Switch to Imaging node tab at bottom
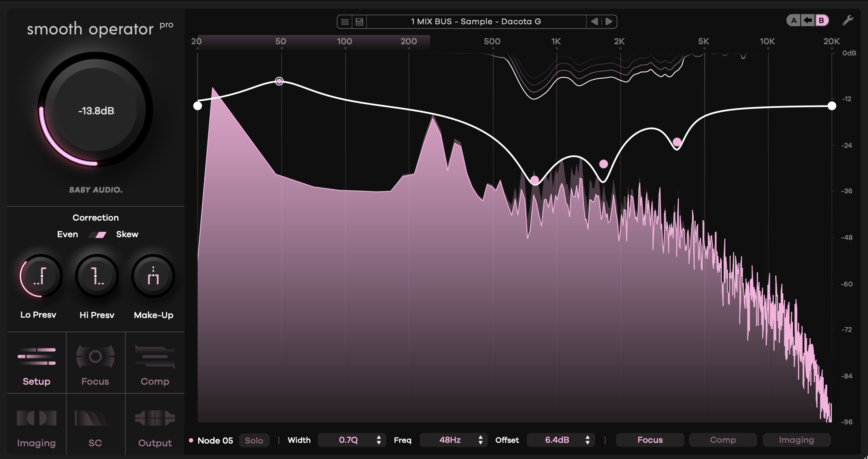Screen dimensions: 868x459 796,440
